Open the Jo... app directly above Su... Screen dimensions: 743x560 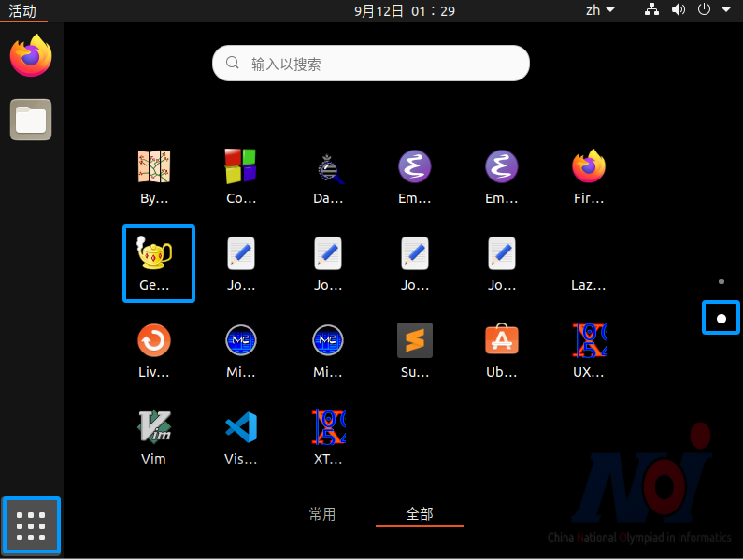click(x=415, y=264)
